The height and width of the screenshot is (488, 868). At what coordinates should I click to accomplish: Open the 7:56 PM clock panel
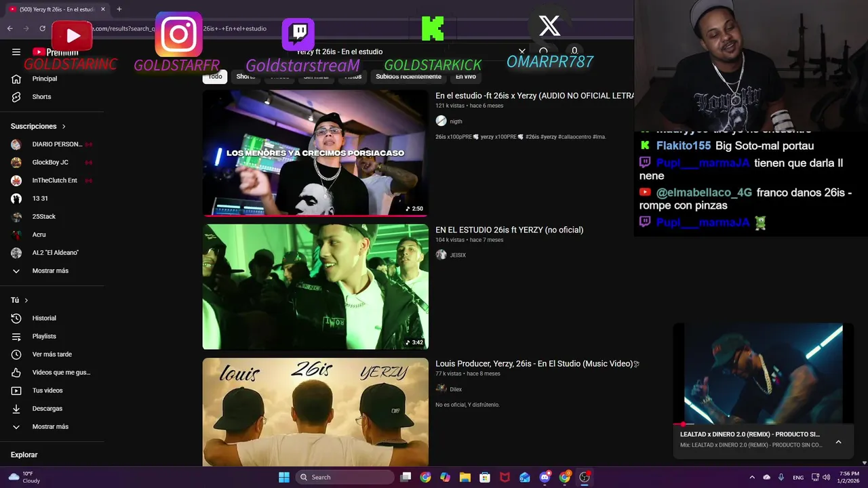(849, 477)
